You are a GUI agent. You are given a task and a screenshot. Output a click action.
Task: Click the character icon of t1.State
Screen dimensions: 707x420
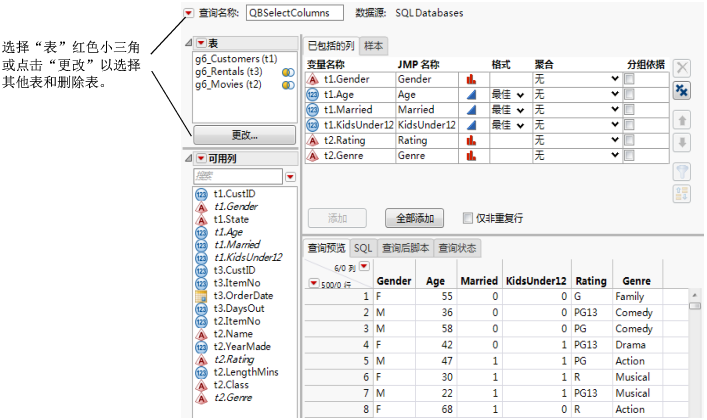[201, 220]
